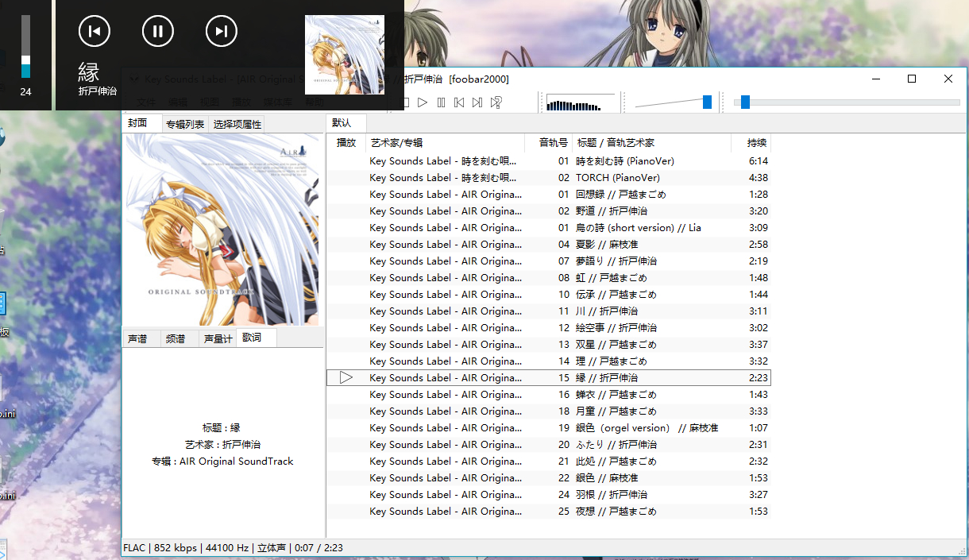The width and height of the screenshot is (969, 560).
Task: Open the 声量计 tab
Action: tap(218, 338)
